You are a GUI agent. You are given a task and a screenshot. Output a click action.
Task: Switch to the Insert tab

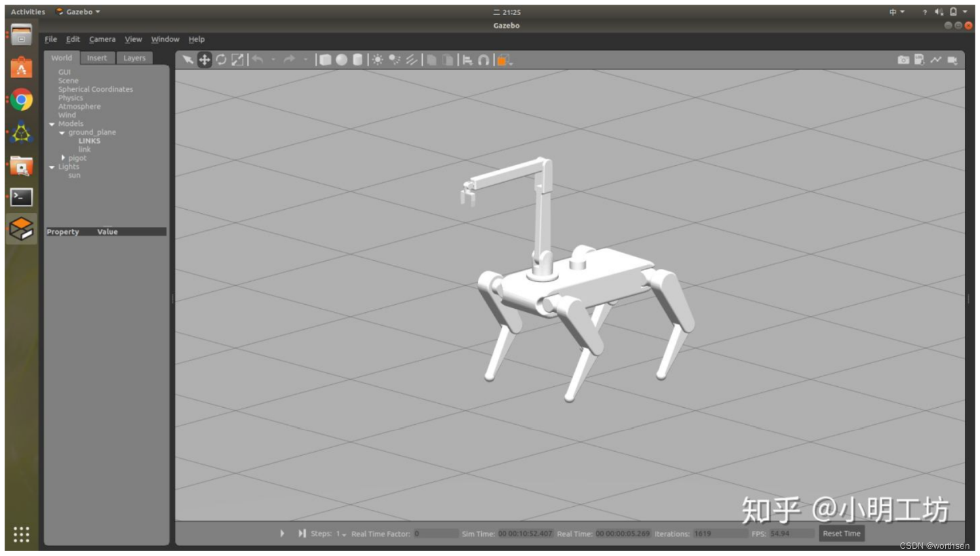pyautogui.click(x=97, y=58)
